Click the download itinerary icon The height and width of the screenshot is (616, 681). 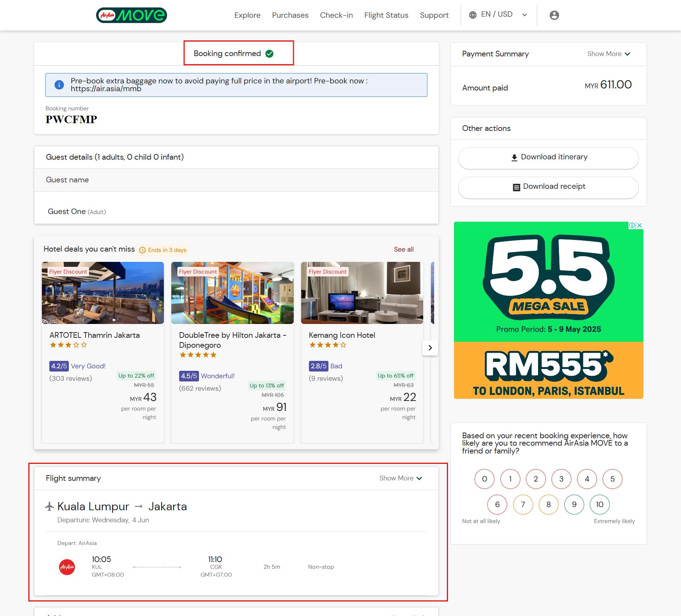coord(514,157)
